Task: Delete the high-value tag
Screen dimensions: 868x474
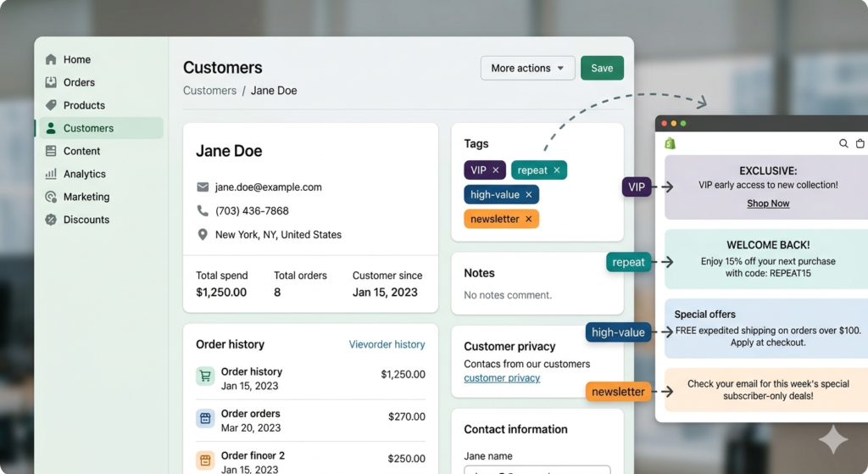Action: (x=529, y=195)
